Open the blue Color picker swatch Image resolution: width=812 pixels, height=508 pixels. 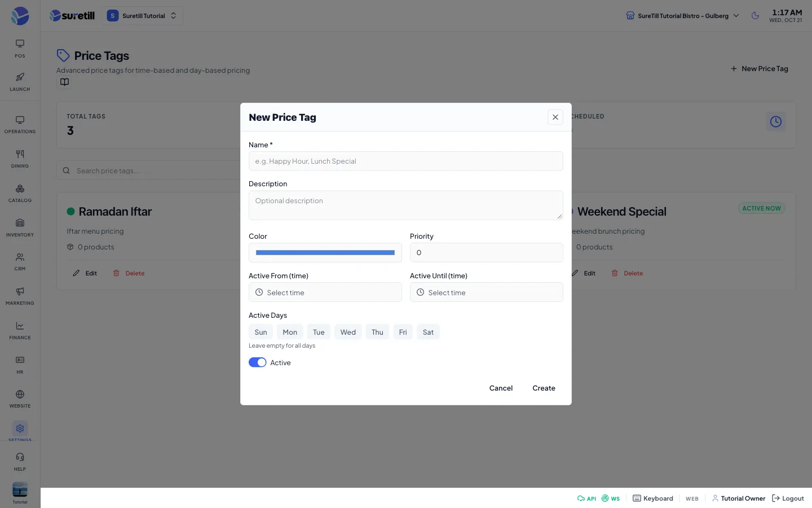[325, 253]
